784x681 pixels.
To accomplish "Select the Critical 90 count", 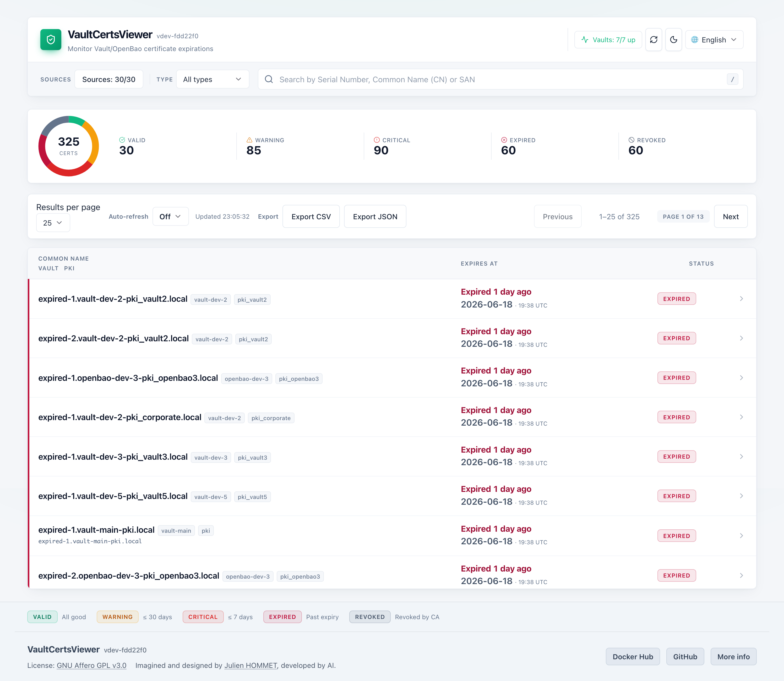I will (x=381, y=151).
